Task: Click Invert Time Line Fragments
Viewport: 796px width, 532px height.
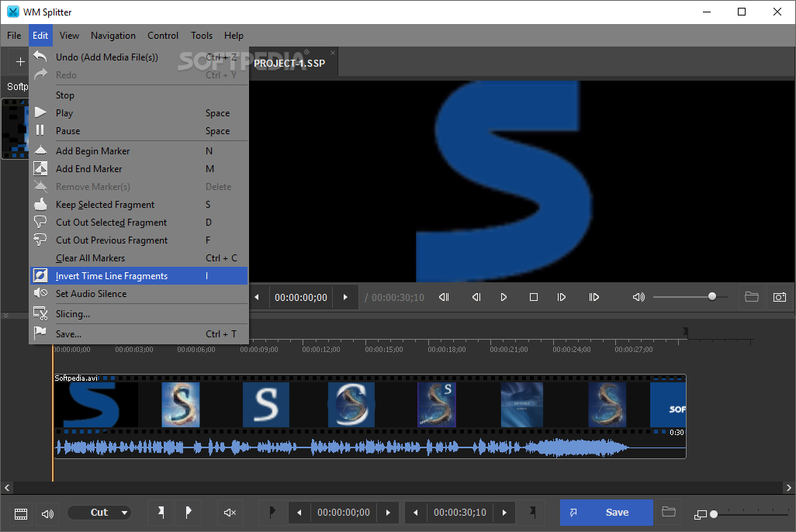Action: 139,275
